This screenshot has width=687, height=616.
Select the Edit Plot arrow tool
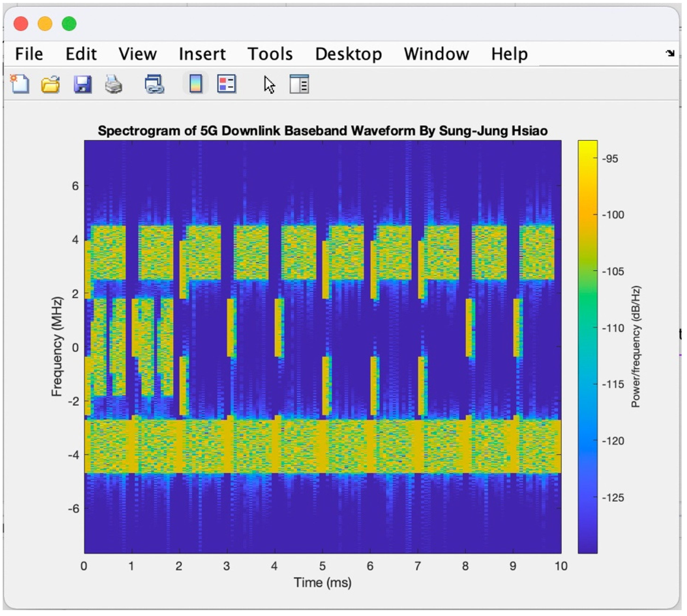point(269,84)
